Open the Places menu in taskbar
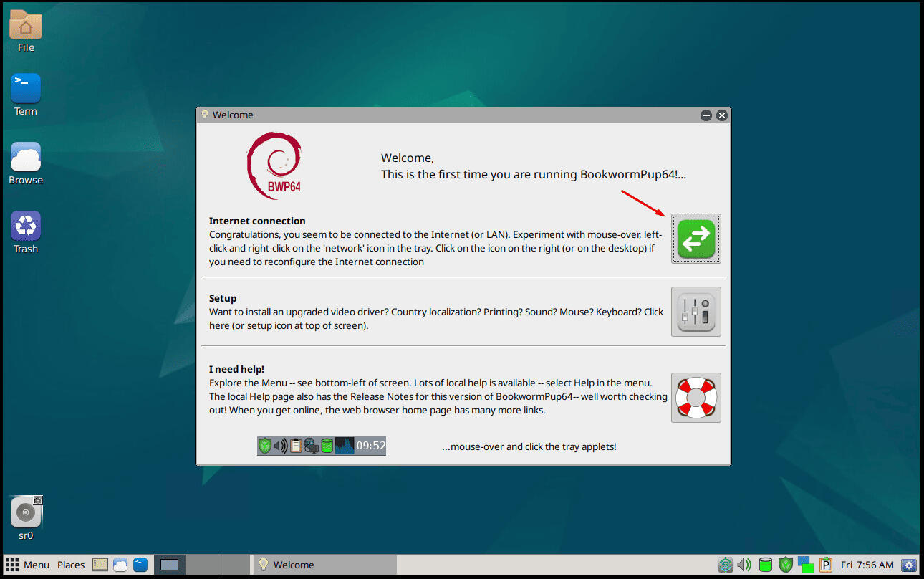 tap(71, 565)
